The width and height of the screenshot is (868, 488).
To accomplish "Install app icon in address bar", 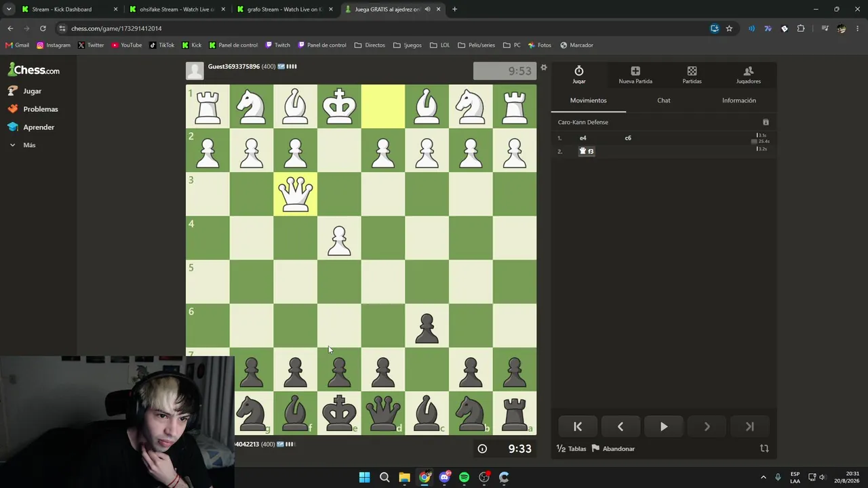I will pyautogui.click(x=714, y=28).
